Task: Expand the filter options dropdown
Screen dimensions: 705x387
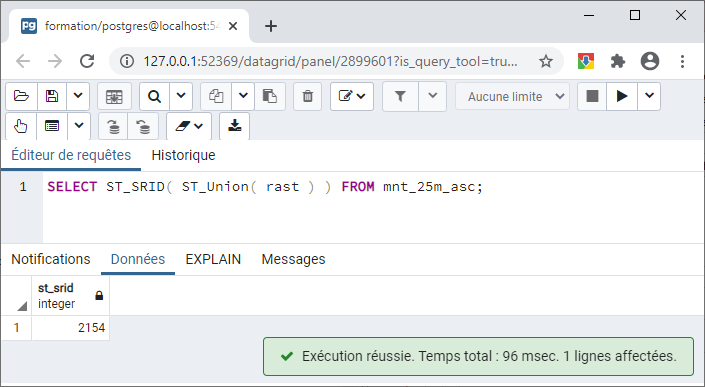Action: [433, 96]
